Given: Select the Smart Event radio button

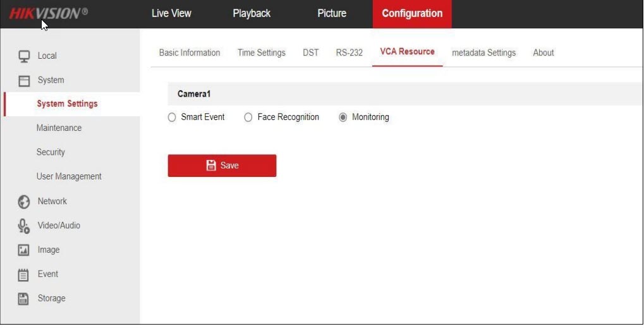Looking at the screenshot, I should [x=172, y=118].
